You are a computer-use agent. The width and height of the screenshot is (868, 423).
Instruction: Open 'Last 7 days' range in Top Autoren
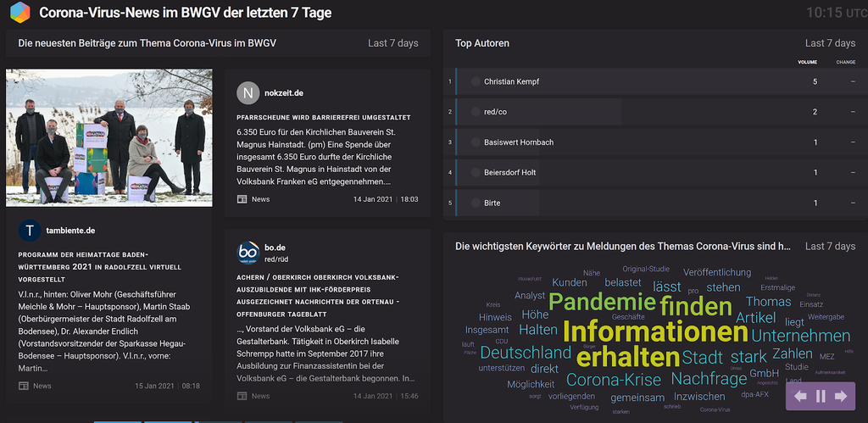tap(830, 43)
